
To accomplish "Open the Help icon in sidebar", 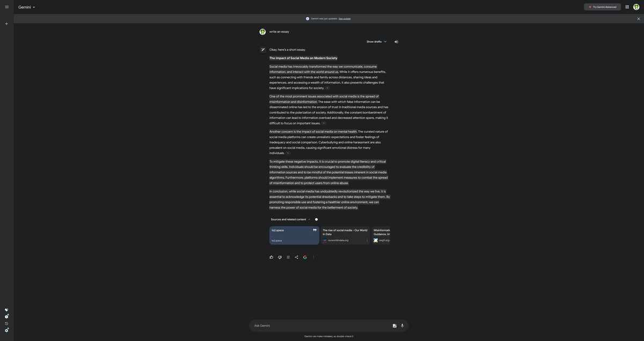I will [x=6, y=316].
